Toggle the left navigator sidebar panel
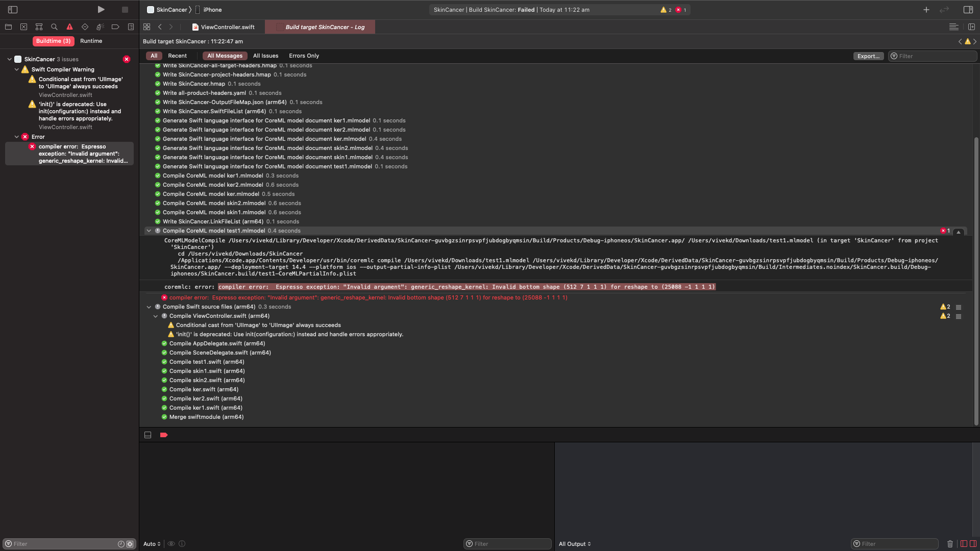The image size is (980, 551). click(13, 10)
